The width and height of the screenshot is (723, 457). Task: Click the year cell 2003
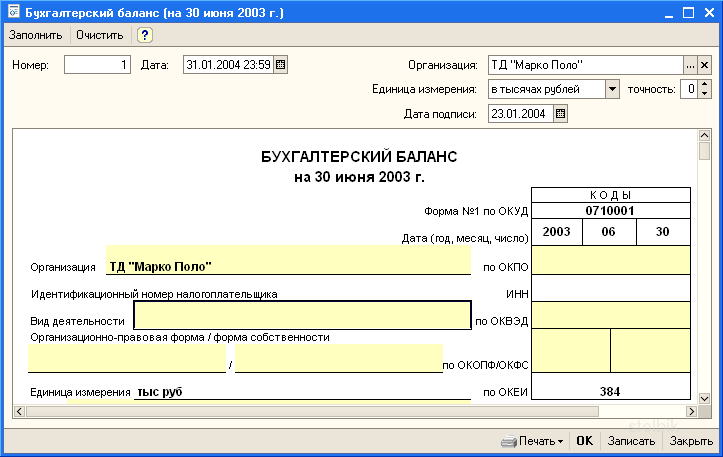557,232
